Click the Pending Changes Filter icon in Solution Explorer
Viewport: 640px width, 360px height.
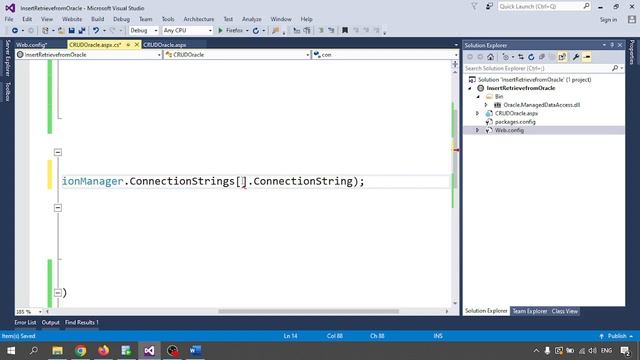506,57
